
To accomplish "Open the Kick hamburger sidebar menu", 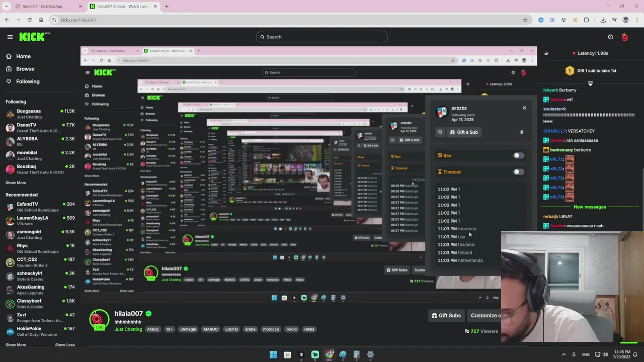I will pos(10,37).
